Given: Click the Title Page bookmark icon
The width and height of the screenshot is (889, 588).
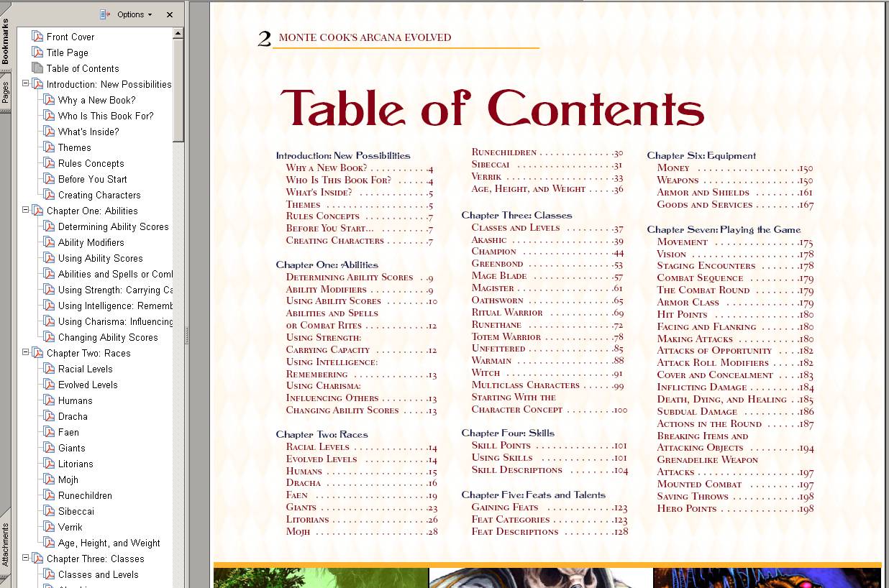Looking at the screenshot, I should tap(37, 52).
